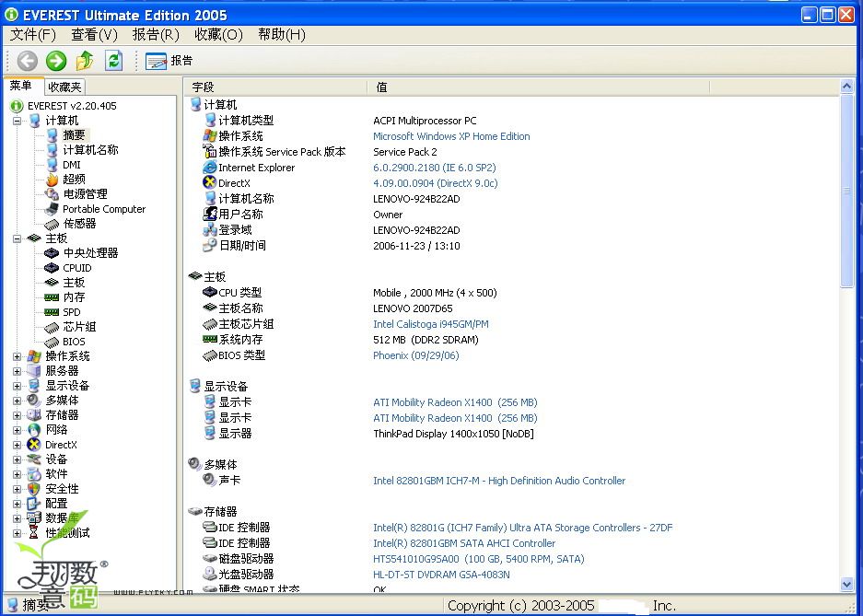The width and height of the screenshot is (863, 616).
Task: Open Microsoft Windows XP Home Edition link
Action: 451,136
